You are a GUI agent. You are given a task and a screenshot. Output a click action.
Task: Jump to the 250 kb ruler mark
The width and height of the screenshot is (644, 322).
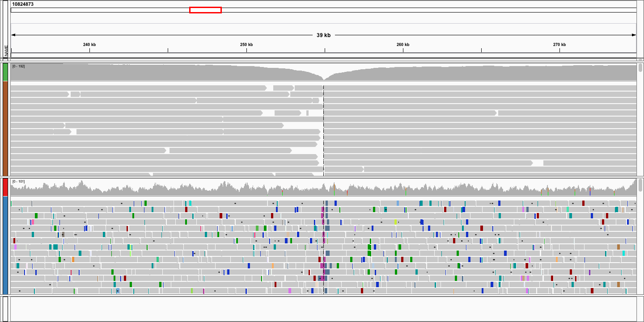pyautogui.click(x=246, y=45)
